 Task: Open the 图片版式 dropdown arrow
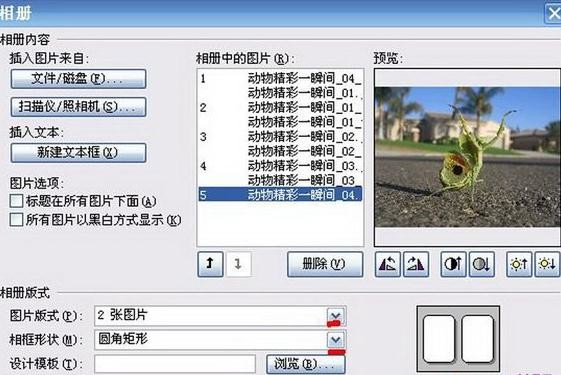click(336, 316)
